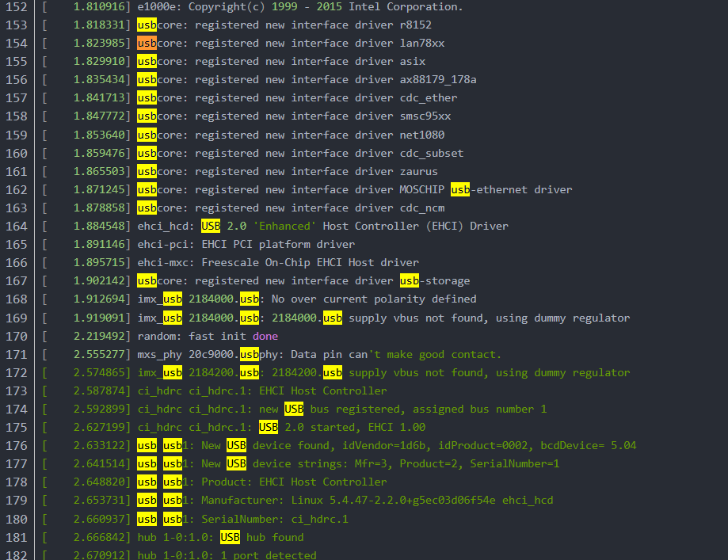728x560 pixels.
Task: Click '1 port detected' on line 182
Action: [269, 555]
